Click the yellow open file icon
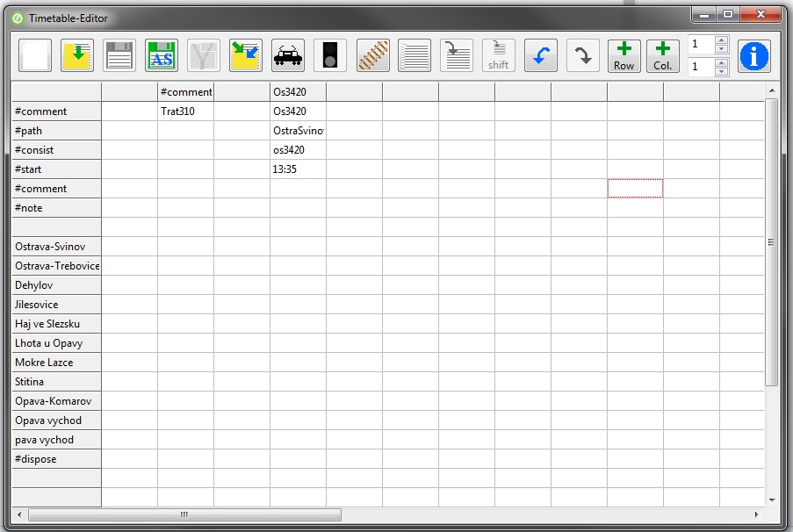Viewport: 793px width, 532px height. (77, 56)
